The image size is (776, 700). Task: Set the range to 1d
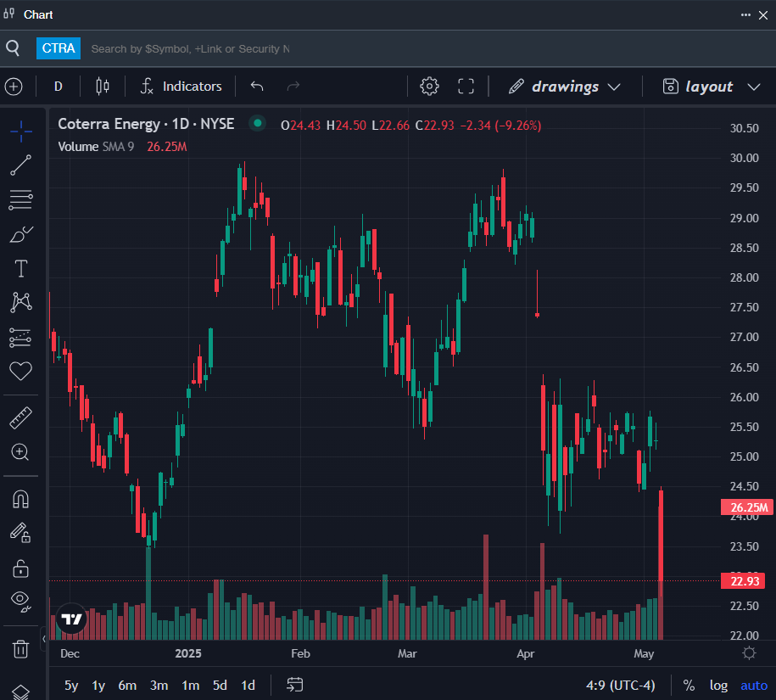(x=248, y=685)
